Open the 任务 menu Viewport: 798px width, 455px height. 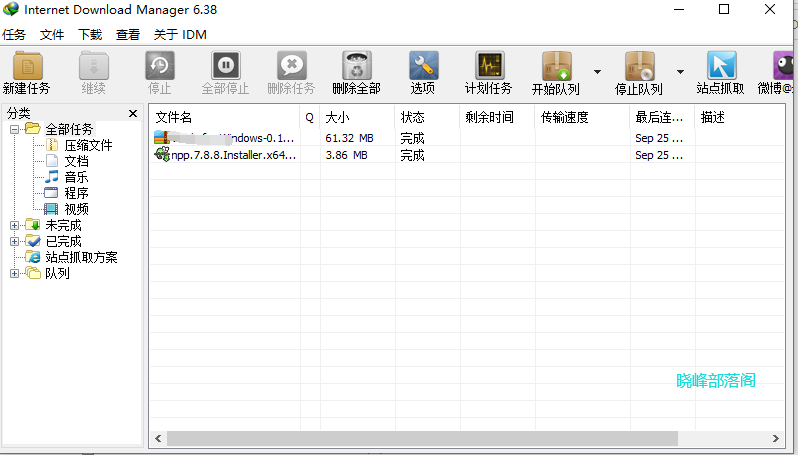pos(14,35)
